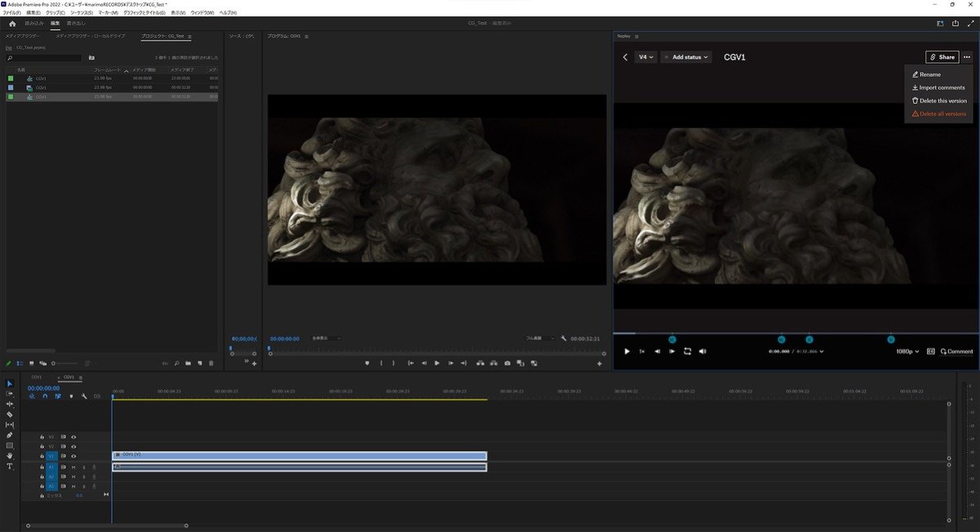Screen dimensions: 980x532
Task: Expand the Add status dropdown
Action: coord(686,57)
